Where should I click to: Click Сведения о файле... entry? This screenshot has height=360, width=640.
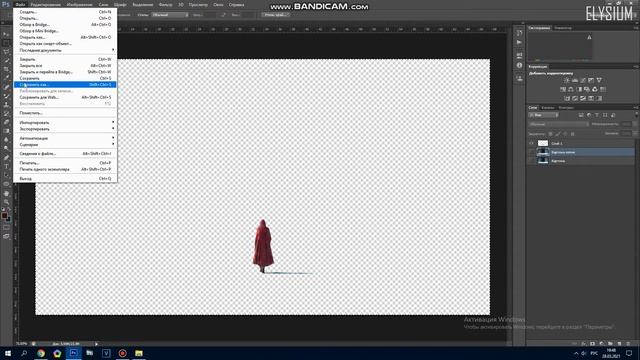click(x=65, y=154)
